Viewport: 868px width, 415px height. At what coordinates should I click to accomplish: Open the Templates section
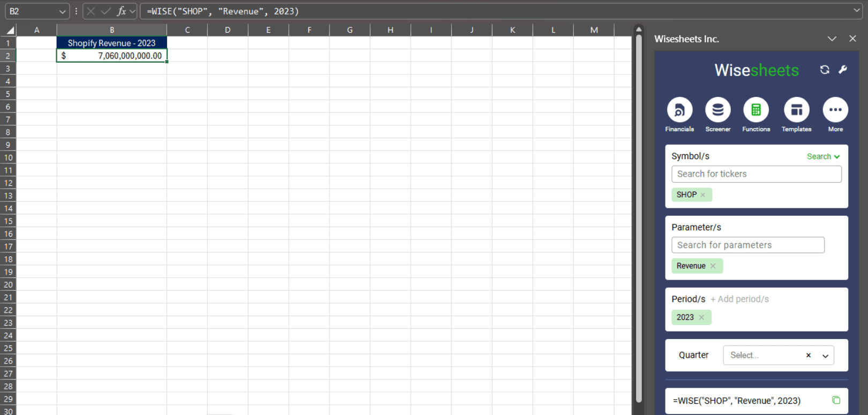pyautogui.click(x=796, y=110)
